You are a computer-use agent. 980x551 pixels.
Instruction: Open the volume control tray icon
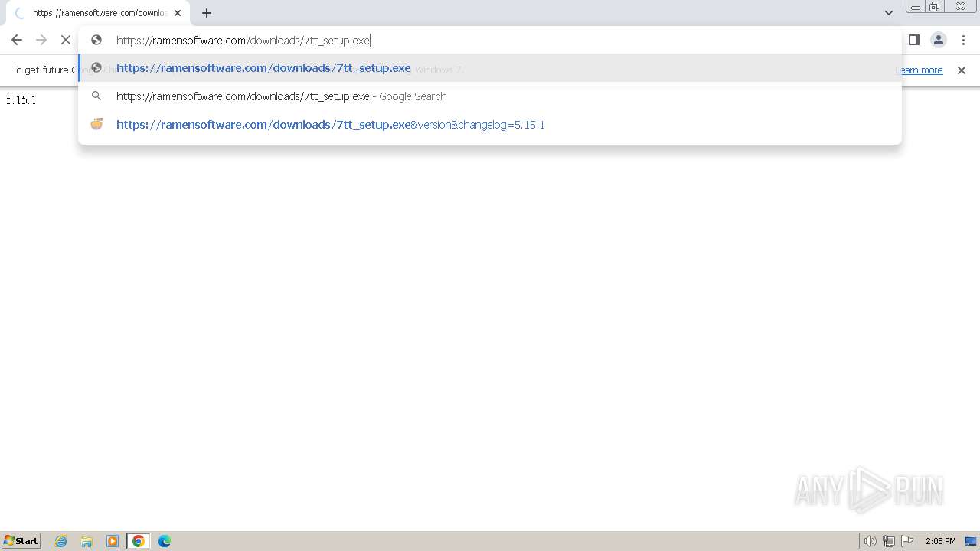(870, 541)
